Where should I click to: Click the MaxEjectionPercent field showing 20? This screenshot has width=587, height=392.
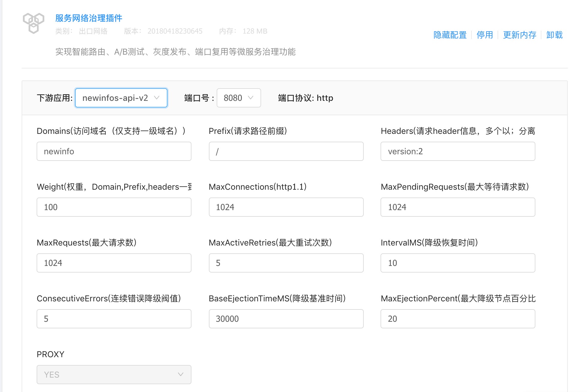457,319
